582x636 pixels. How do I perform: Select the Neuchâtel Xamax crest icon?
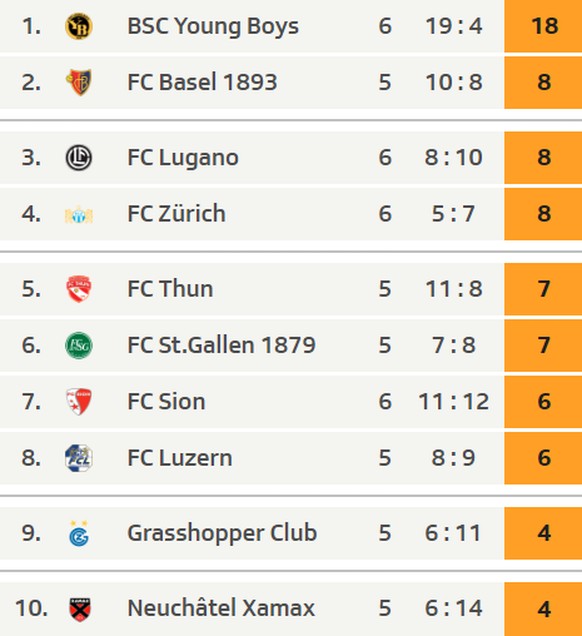click(79, 609)
